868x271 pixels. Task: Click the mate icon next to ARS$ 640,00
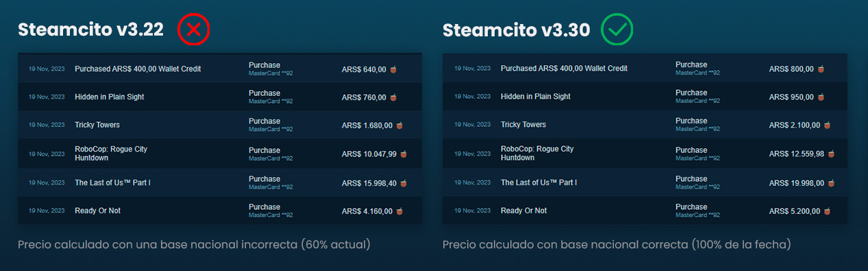(x=394, y=69)
